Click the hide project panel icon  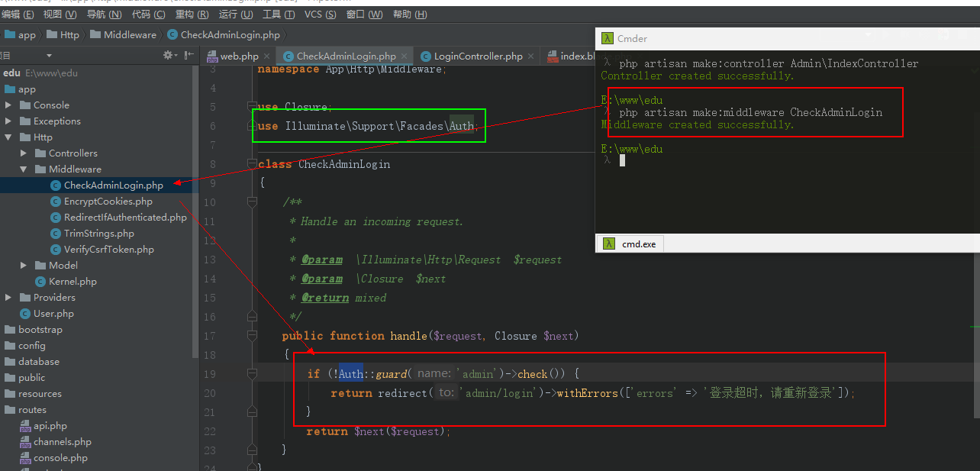[x=187, y=56]
